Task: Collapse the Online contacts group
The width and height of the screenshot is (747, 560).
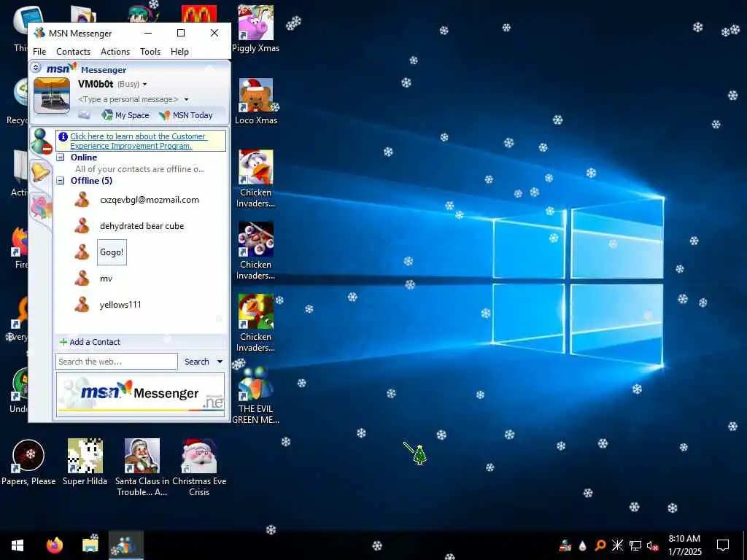Action: [61, 157]
